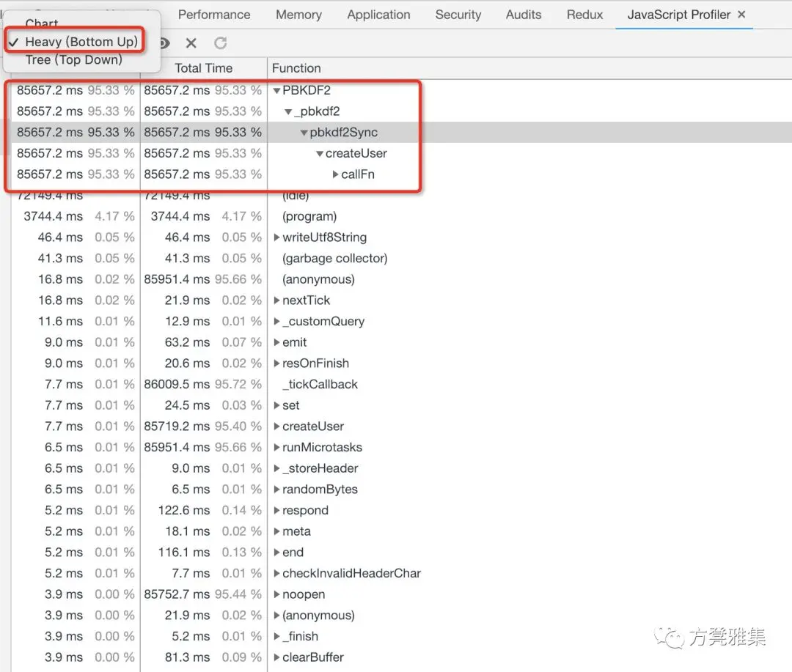Select the _tickCallback row
Viewport: 792px width, 672px height.
(x=401, y=384)
